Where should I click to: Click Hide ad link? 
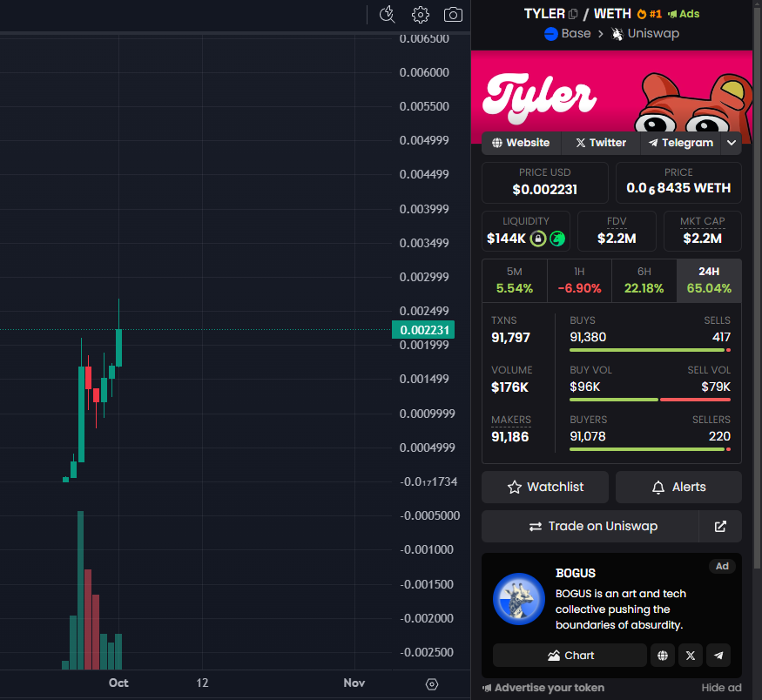click(x=721, y=688)
